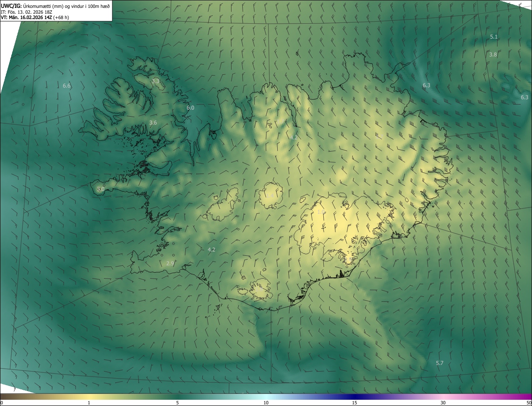Click the 4.2 value label in northern Iceland
Screen dimensions: 532x406
click(x=293, y=137)
